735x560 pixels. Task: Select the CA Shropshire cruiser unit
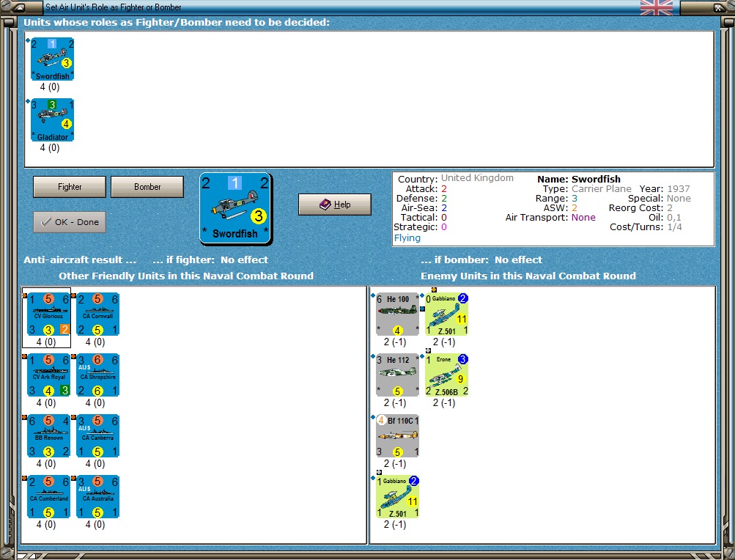pos(97,375)
